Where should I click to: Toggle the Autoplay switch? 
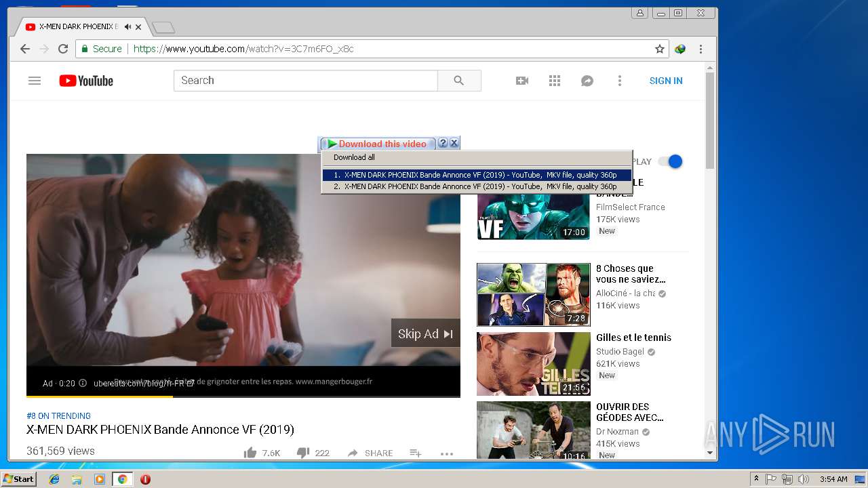tap(670, 161)
